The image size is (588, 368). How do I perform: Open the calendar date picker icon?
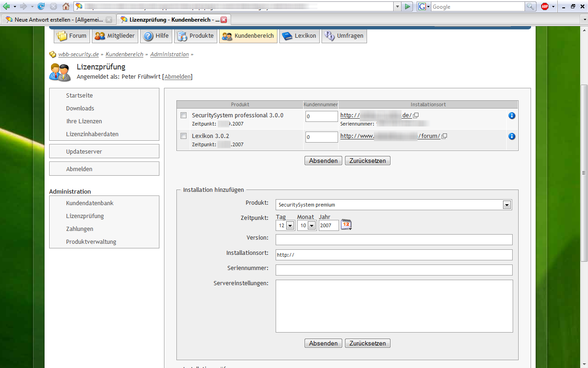346,225
